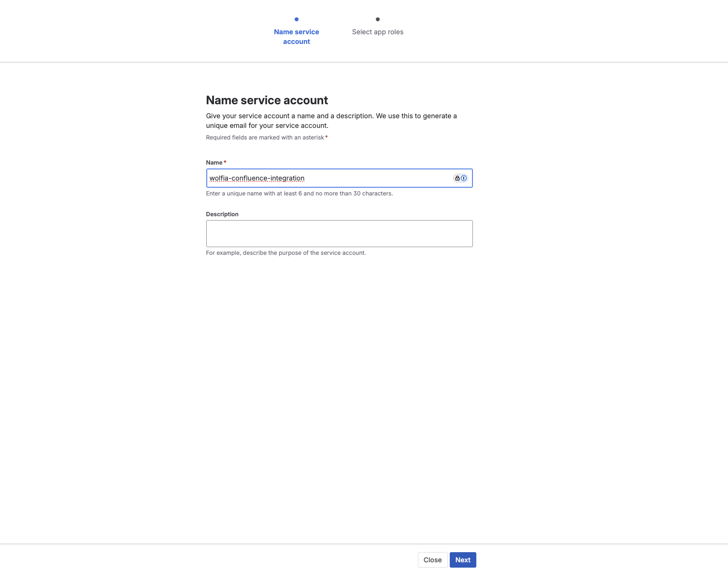Select the Name service account step label
728x571 pixels.
pyautogui.click(x=296, y=37)
